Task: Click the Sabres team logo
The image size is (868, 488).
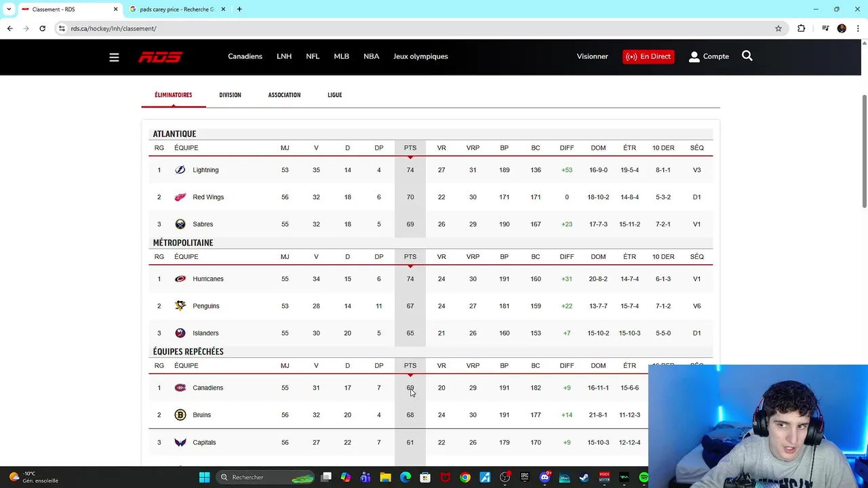Action: [x=180, y=224]
